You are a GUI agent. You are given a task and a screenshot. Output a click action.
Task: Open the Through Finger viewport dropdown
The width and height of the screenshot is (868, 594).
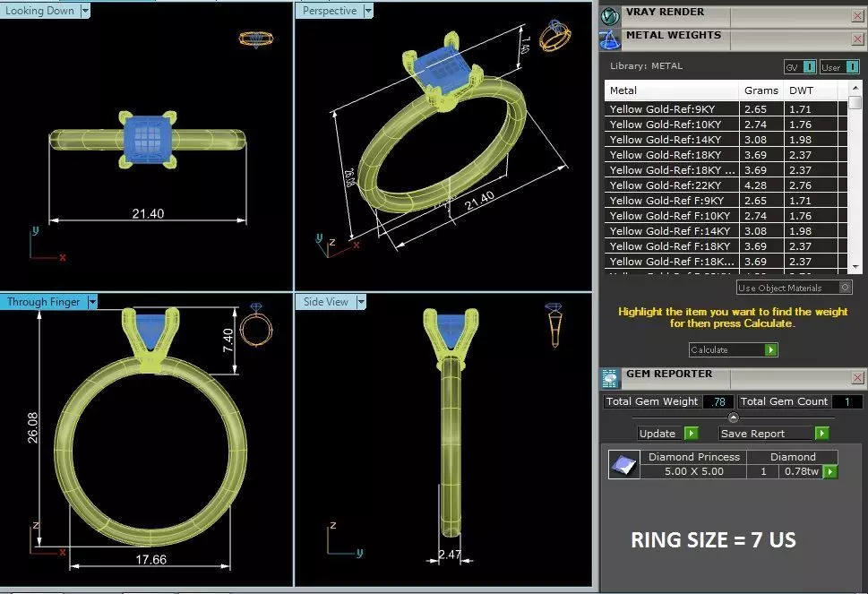pos(92,302)
